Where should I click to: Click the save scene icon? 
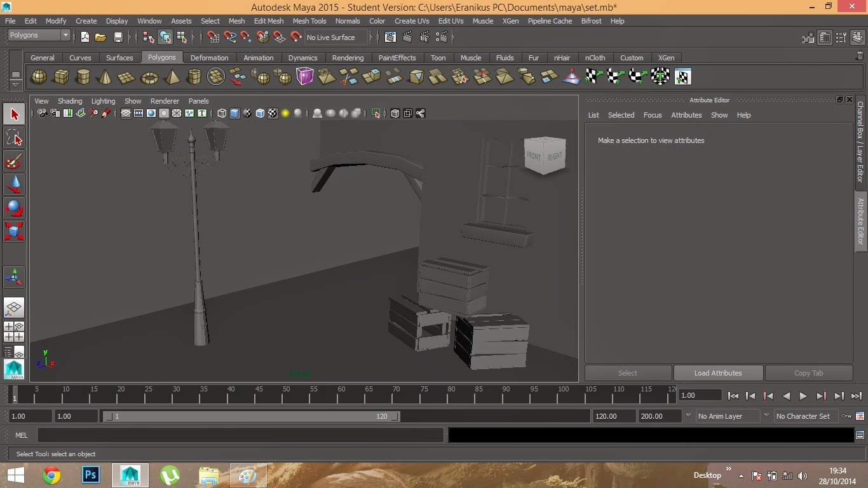[118, 37]
